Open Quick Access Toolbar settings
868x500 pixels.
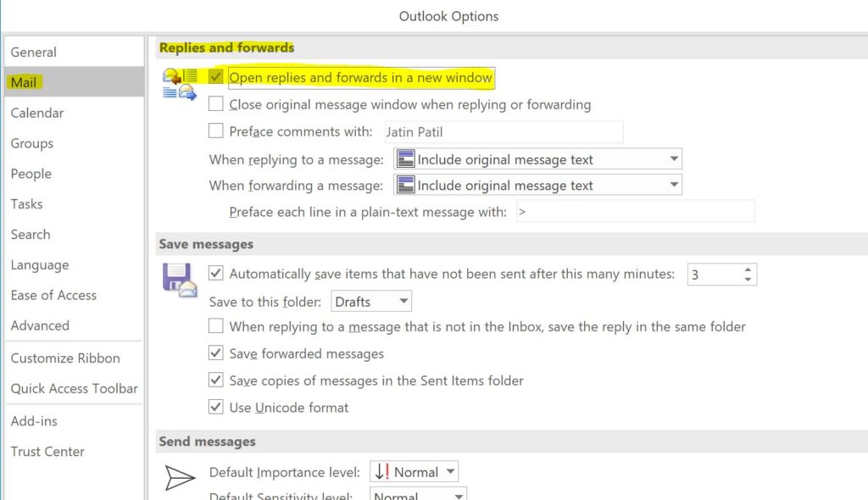tap(74, 388)
